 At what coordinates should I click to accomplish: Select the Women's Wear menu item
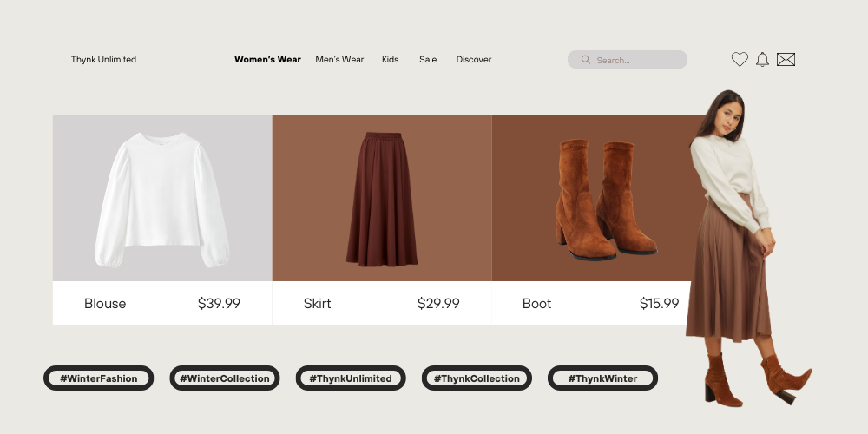point(267,60)
